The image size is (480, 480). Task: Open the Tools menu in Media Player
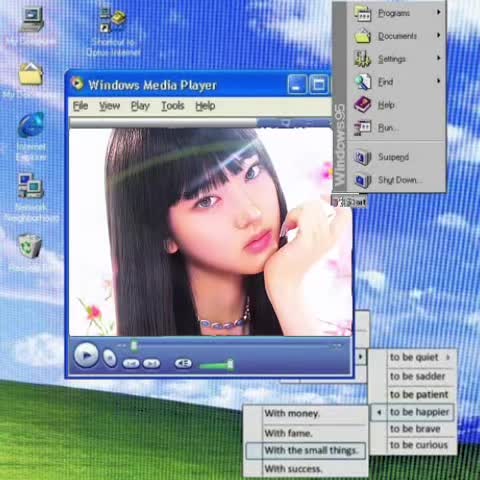click(172, 106)
